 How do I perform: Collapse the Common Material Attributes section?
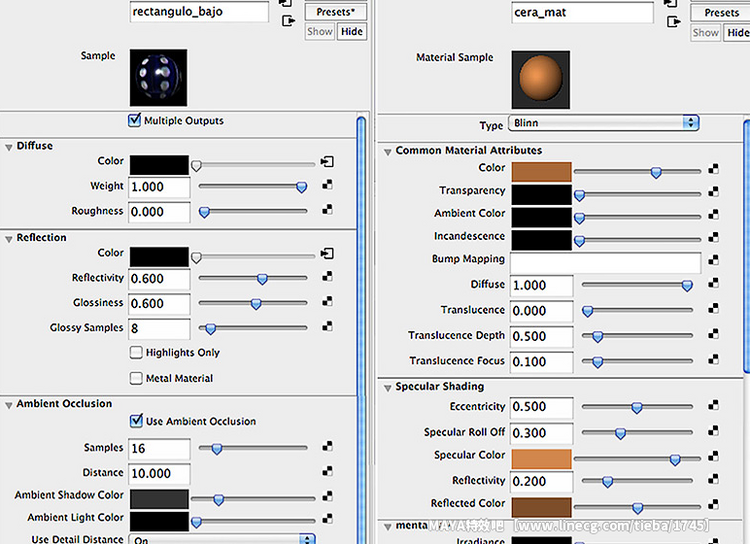[387, 152]
